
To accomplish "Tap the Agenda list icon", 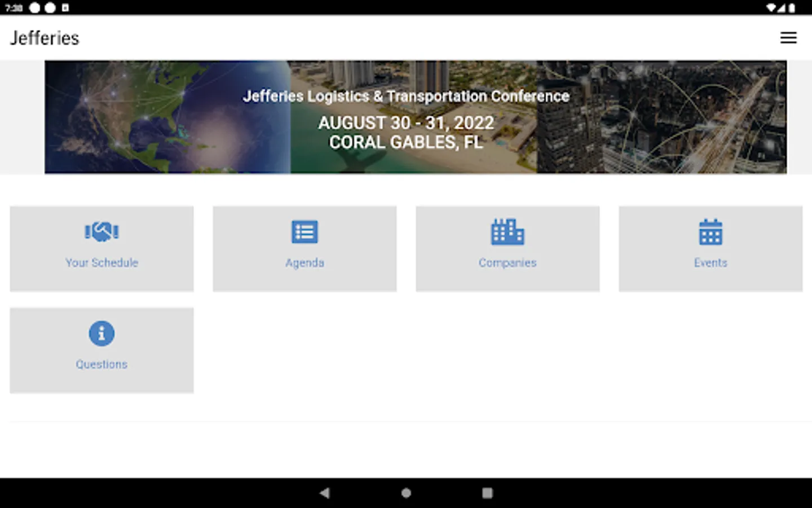I will click(304, 231).
